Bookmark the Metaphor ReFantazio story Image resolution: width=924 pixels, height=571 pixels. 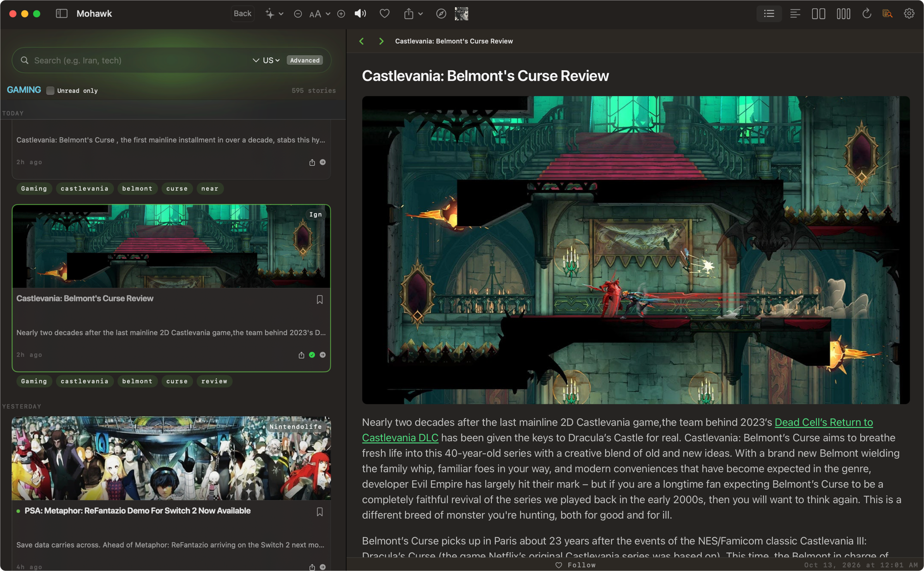320,512
